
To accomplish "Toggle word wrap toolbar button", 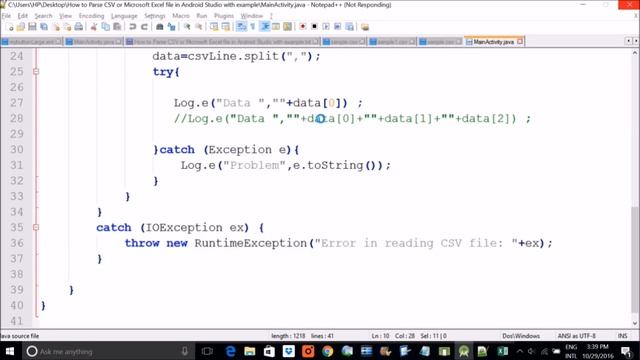I will click(242, 27).
